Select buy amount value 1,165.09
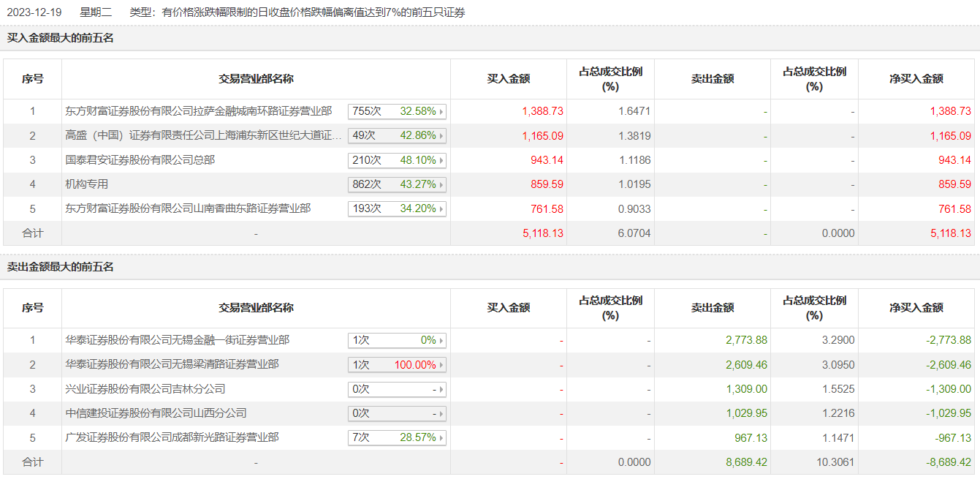The image size is (980, 482). click(x=542, y=136)
